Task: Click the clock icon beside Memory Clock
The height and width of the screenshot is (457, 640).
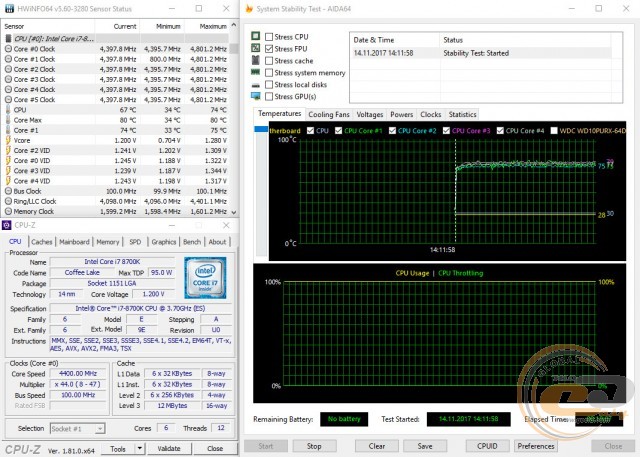Action: [x=8, y=211]
